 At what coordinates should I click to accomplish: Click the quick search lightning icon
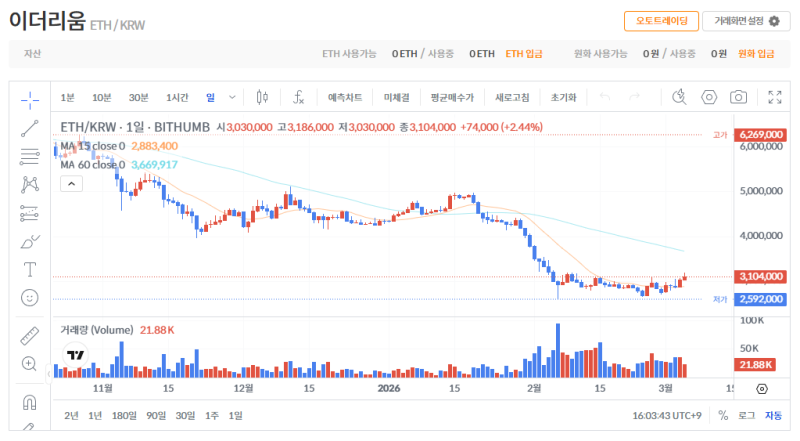coord(679,97)
